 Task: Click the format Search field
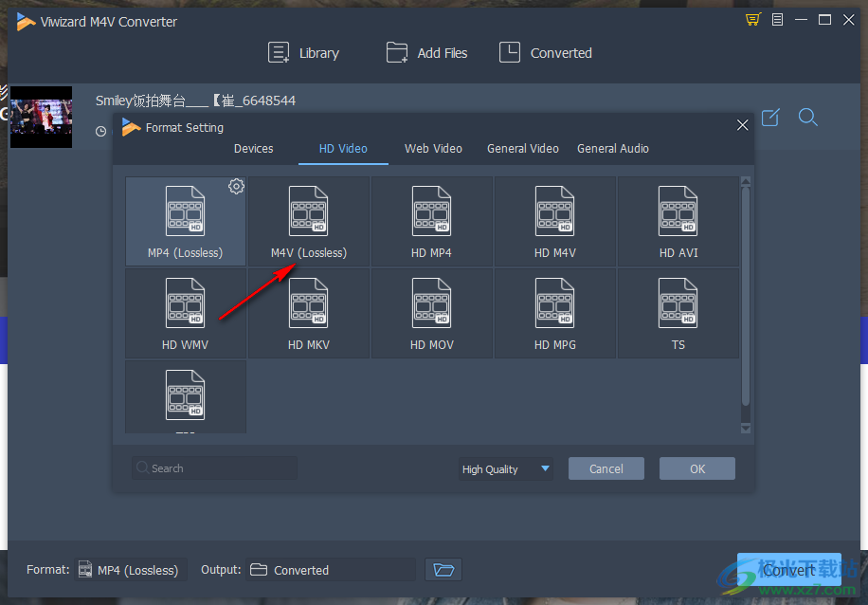point(215,468)
